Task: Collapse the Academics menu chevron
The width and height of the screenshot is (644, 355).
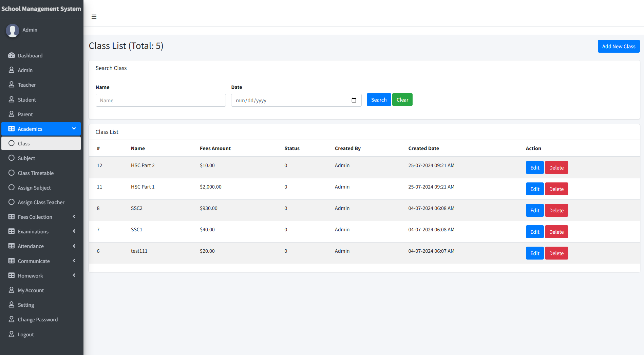Action: (74, 129)
